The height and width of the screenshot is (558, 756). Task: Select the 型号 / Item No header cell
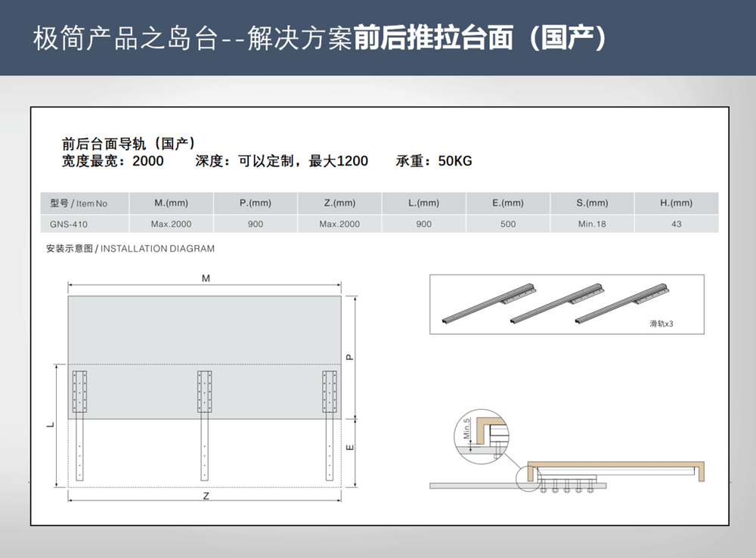[79, 203]
